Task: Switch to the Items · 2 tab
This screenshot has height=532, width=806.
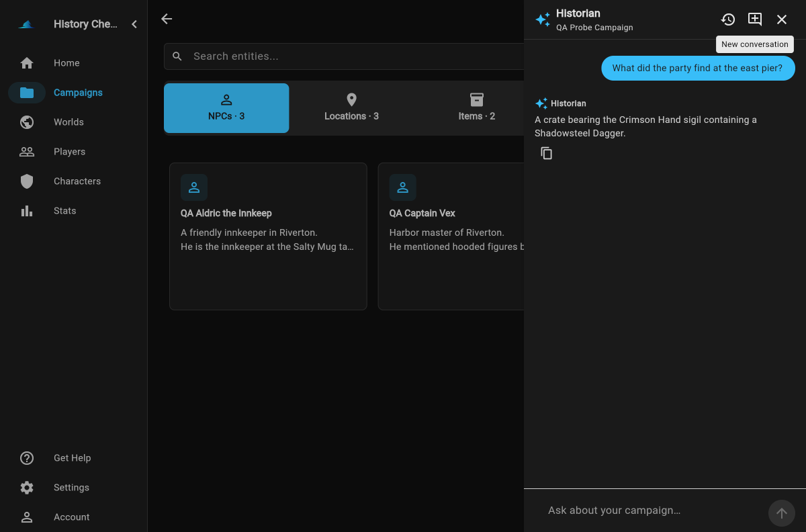Action: coord(477,108)
